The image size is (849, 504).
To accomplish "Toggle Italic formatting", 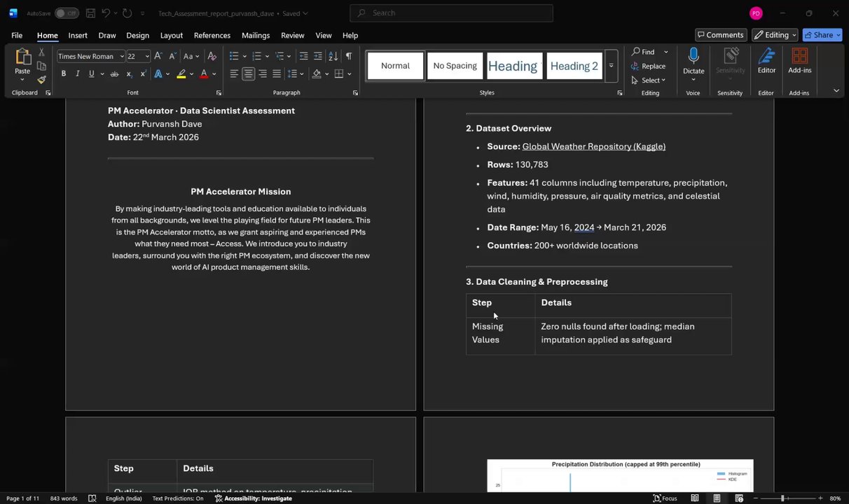I will tap(77, 73).
